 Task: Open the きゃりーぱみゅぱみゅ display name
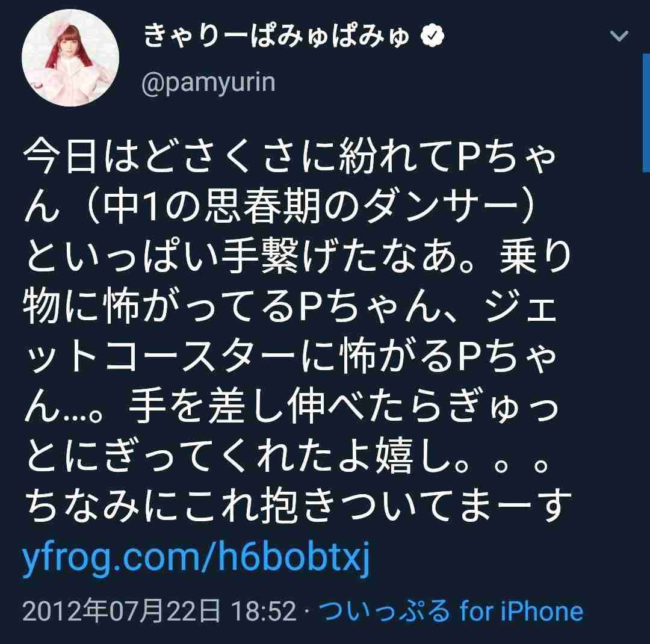[276, 36]
